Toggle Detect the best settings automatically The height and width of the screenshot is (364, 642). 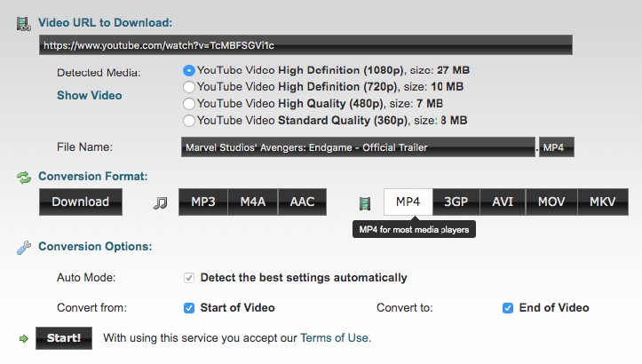pos(189,278)
